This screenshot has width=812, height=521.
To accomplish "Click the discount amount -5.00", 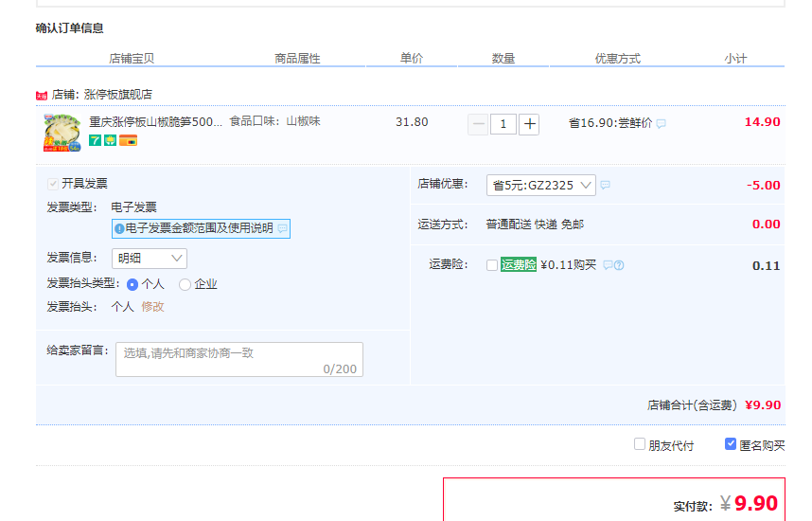I will 764,185.
